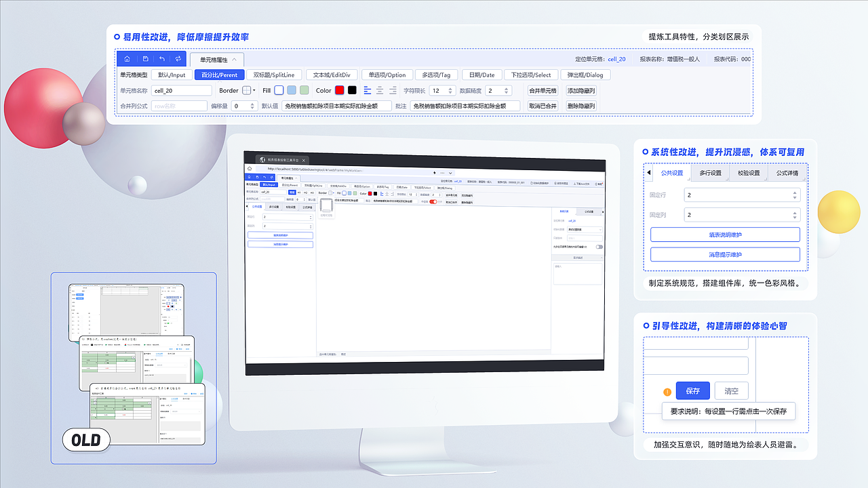Choose cell type 下拉选项/Select

point(531,75)
